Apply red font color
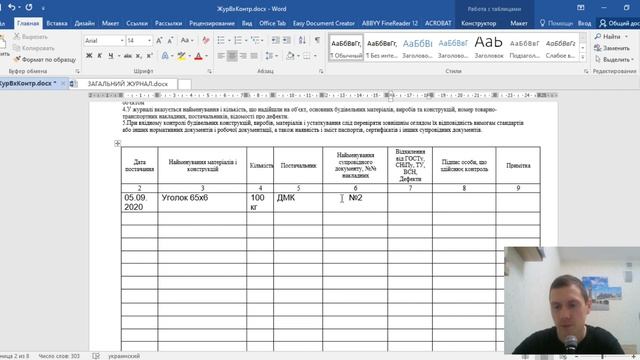 pos(198,56)
